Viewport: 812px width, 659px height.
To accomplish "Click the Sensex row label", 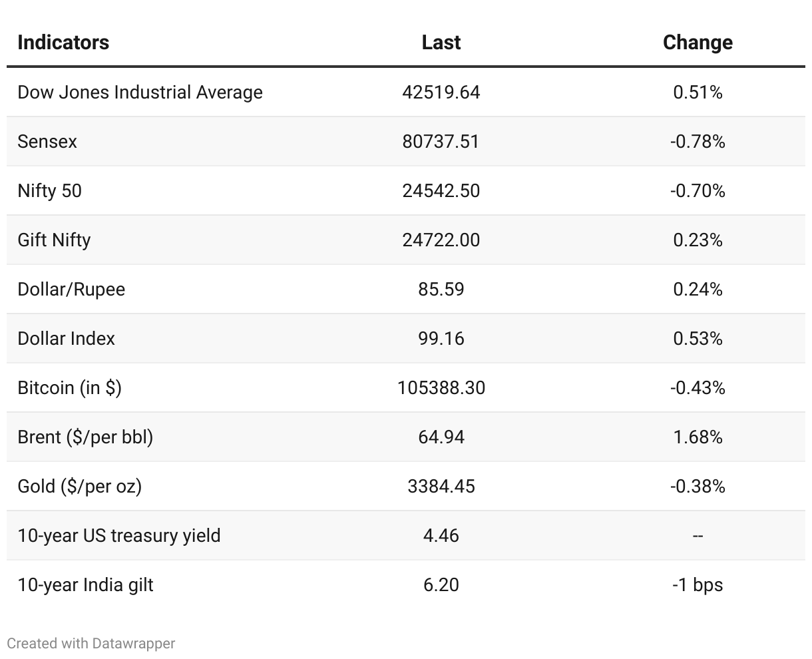I will [47, 142].
